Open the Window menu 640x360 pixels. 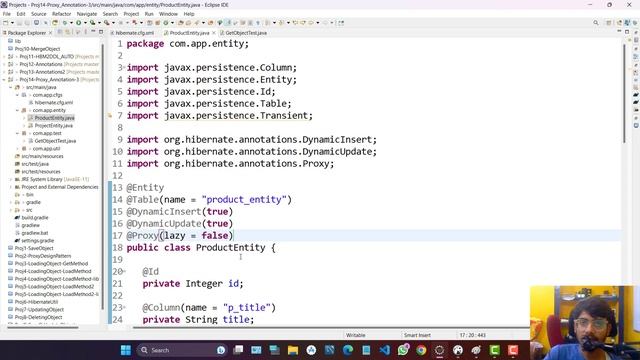[168, 14]
